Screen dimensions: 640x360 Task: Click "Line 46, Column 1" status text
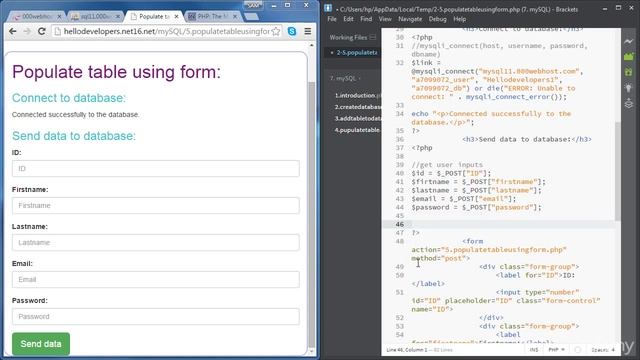[406, 350]
